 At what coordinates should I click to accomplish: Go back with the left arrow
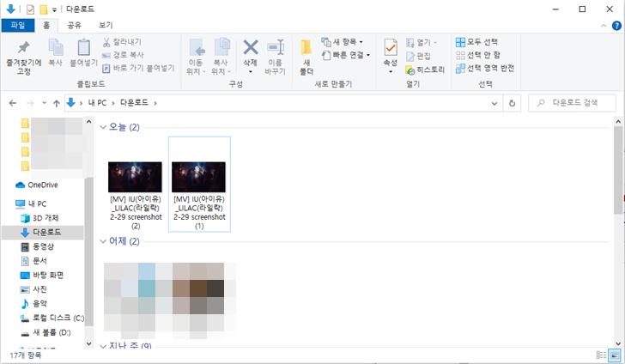tap(13, 103)
